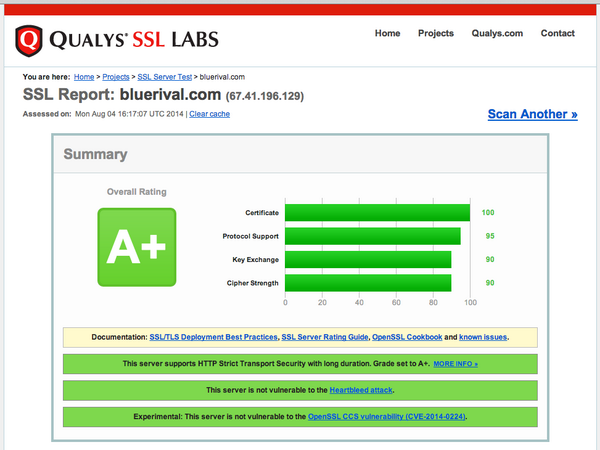Click the Protocol Support score bar
The width and height of the screenshot is (600, 450).
tap(373, 236)
